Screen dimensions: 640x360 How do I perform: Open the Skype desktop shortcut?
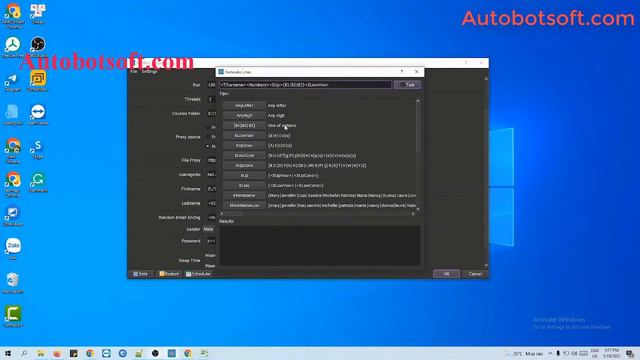38,148
